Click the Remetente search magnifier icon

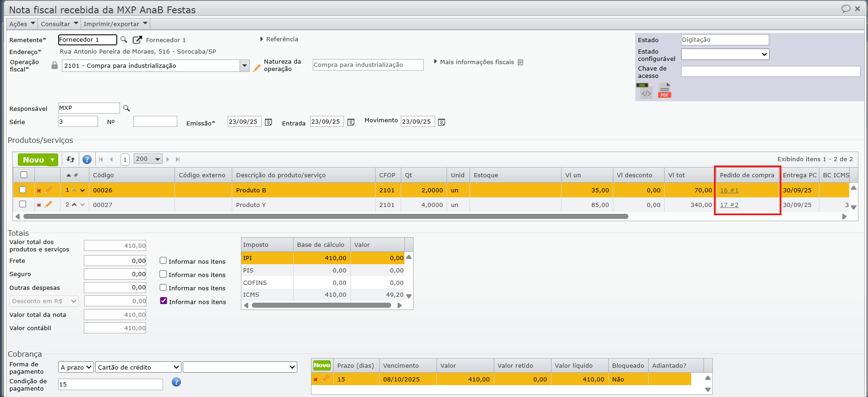[124, 40]
